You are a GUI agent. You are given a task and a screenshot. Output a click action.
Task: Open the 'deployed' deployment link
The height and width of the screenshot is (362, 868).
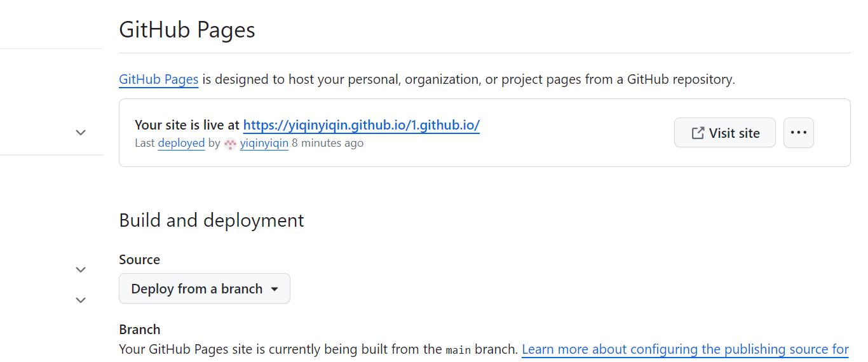pos(181,143)
